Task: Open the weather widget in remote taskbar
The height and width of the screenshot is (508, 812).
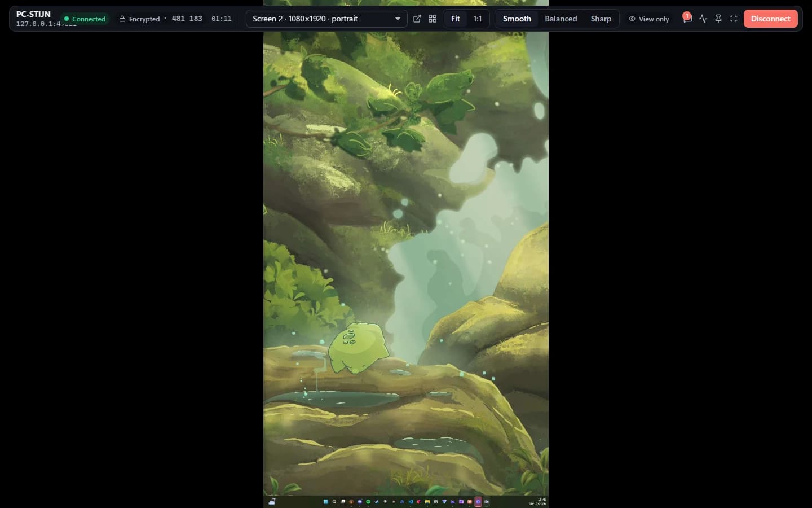Action: 272,502
